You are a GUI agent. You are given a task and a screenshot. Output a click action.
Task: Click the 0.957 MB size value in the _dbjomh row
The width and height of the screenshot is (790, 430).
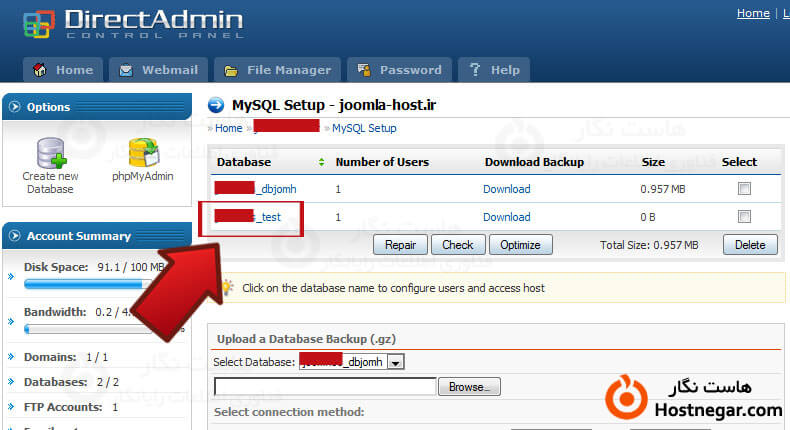point(663,189)
